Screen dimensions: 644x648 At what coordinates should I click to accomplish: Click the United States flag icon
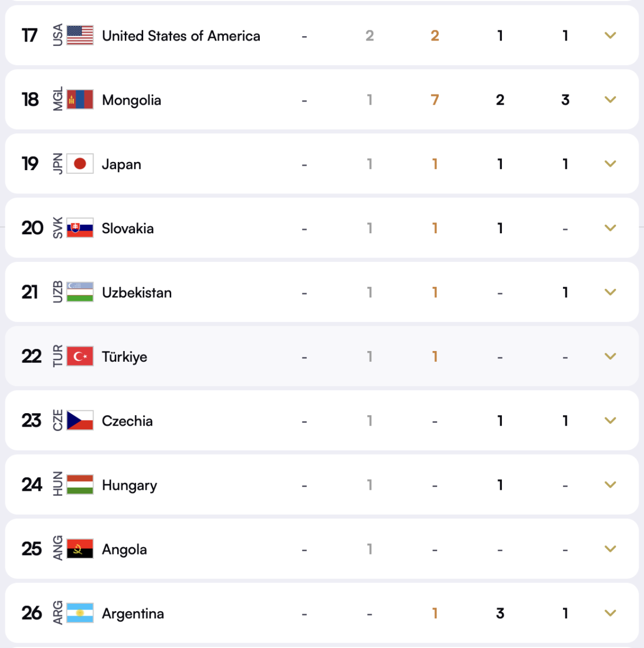tap(81, 35)
